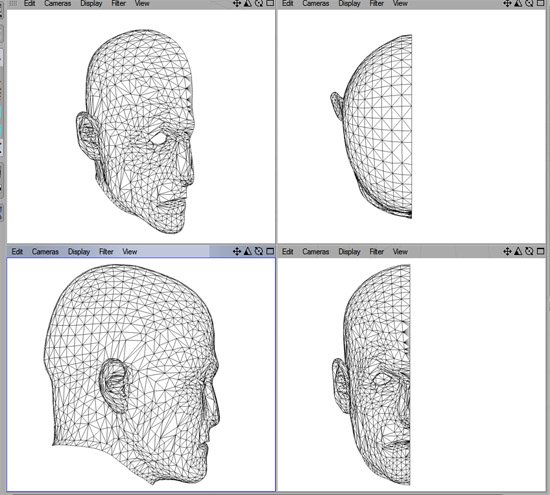Open the Display menu of the side profile viewport
Screen dimensions: 550x495
point(79,252)
